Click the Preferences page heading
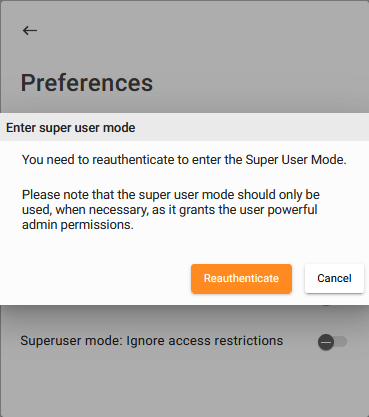 click(x=87, y=83)
